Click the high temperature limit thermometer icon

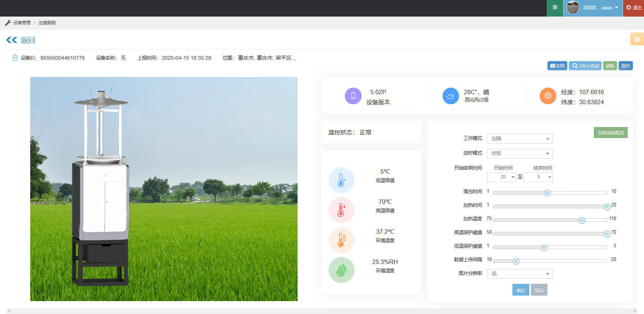click(341, 210)
